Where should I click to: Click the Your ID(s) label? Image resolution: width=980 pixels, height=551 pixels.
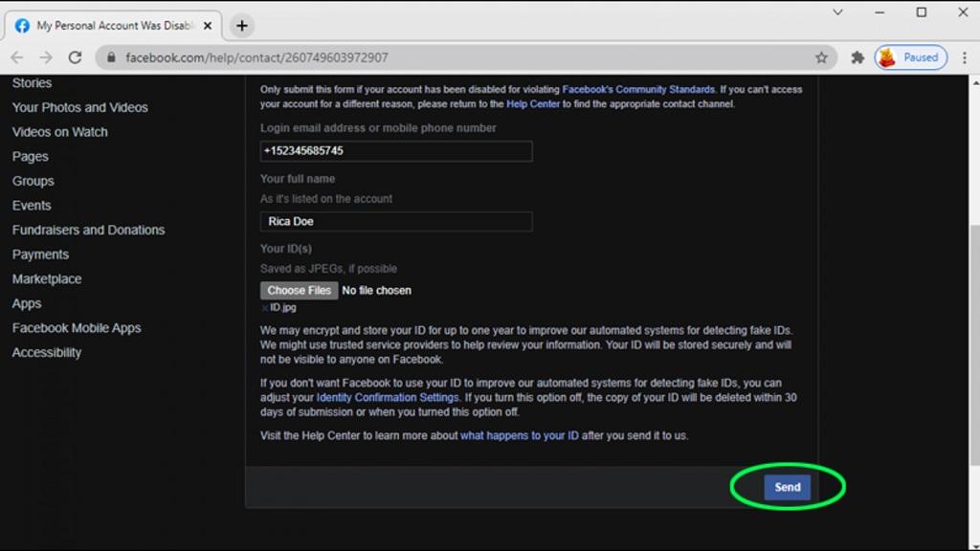point(285,249)
